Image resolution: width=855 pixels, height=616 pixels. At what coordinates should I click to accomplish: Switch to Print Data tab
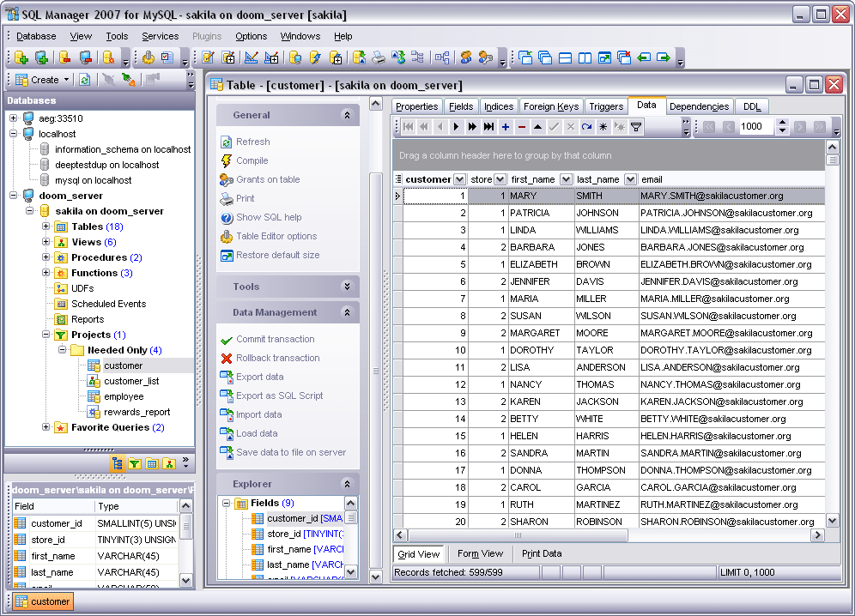tap(542, 554)
